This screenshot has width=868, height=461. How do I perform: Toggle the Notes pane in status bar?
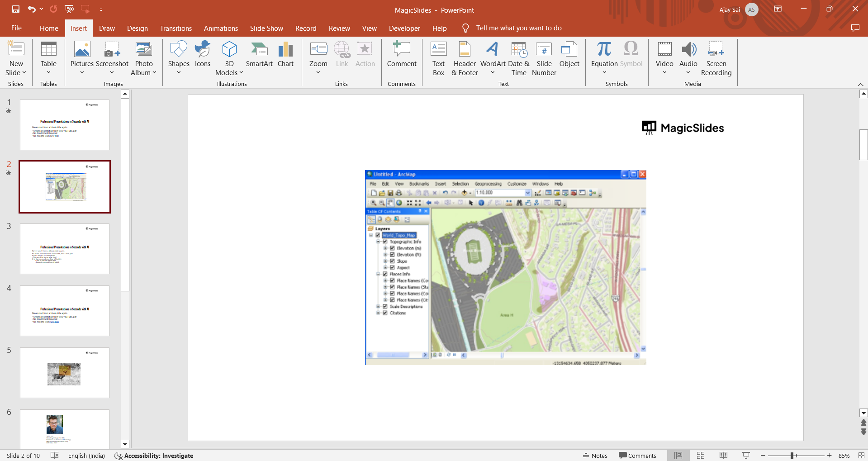pyautogui.click(x=595, y=456)
